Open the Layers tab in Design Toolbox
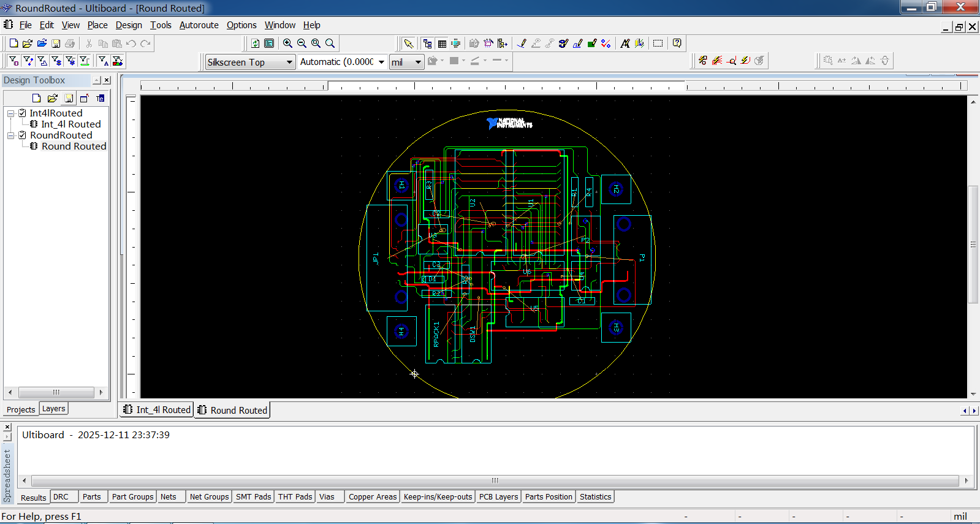 53,409
